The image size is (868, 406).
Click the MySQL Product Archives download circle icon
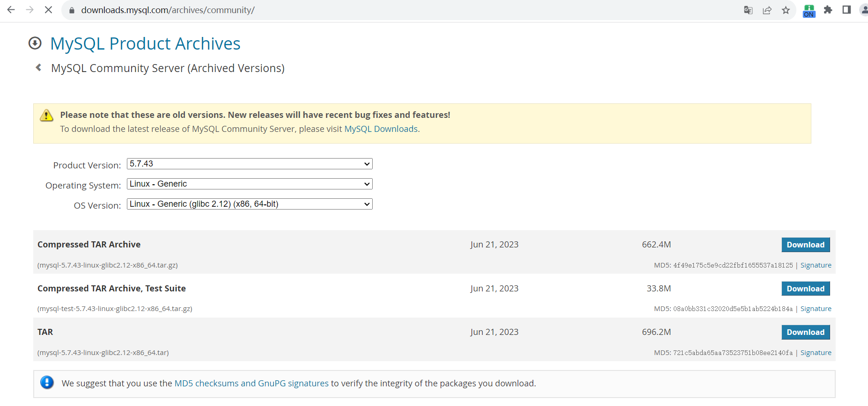[35, 43]
